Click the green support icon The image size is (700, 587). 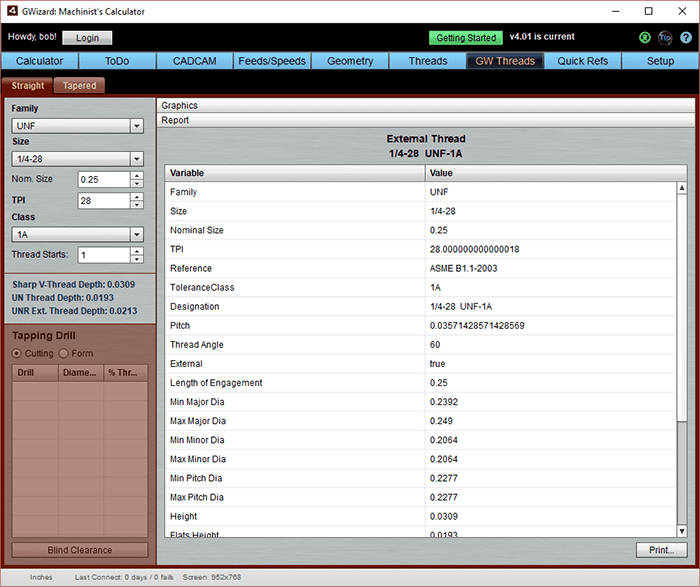tap(645, 38)
